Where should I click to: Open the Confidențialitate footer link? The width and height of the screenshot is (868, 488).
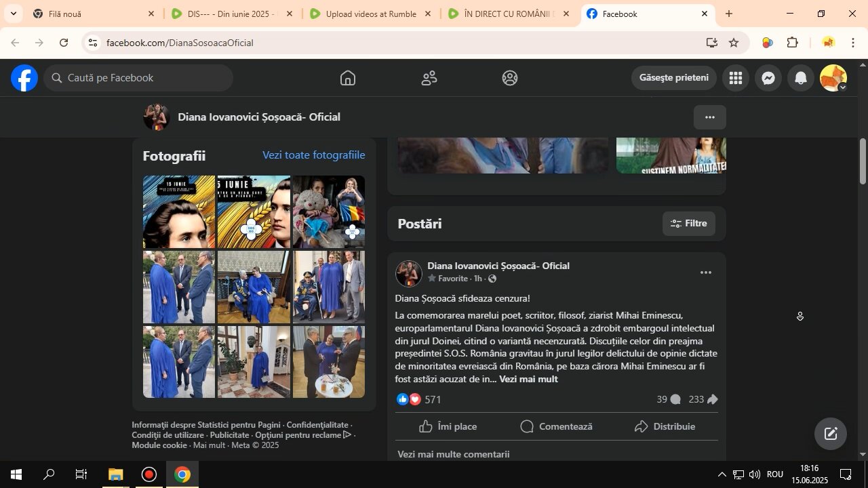point(317,425)
